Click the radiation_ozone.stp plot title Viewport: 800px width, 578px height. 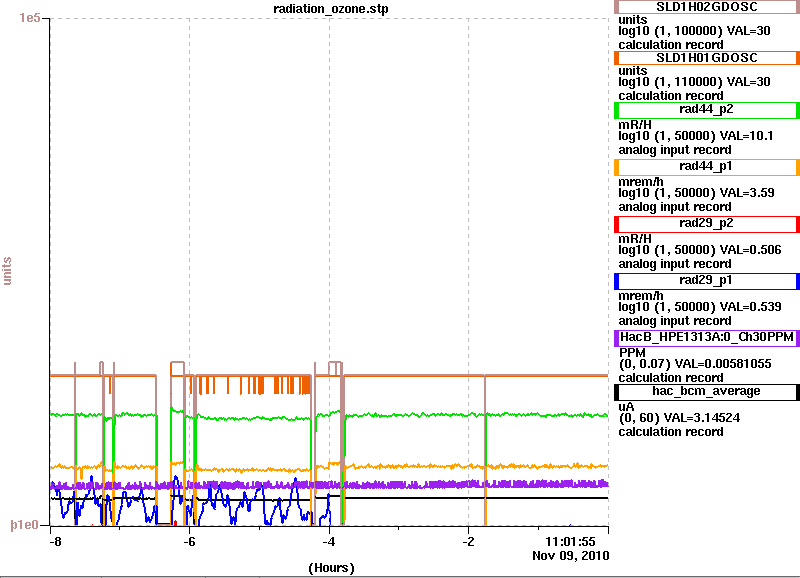click(x=331, y=9)
